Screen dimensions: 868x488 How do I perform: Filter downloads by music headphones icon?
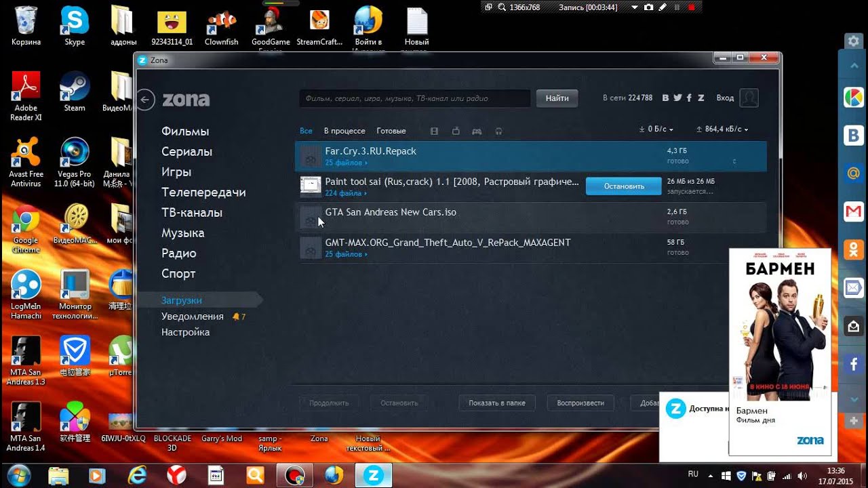pyautogui.click(x=499, y=131)
